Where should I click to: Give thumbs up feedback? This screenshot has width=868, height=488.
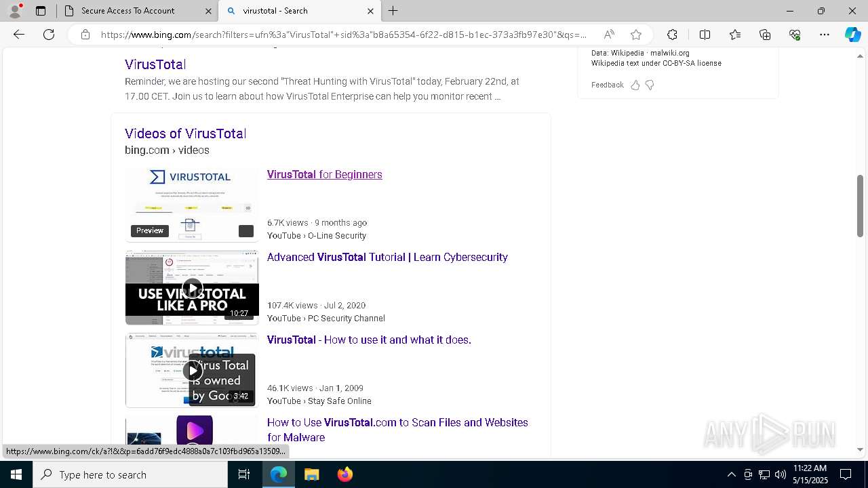point(635,85)
